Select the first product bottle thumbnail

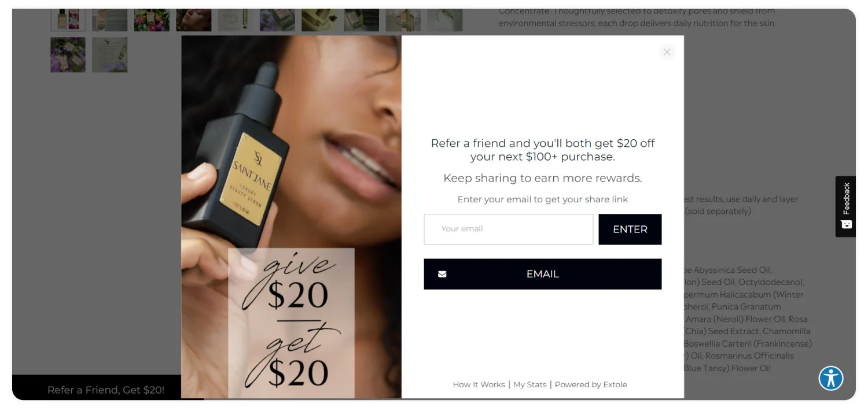click(x=68, y=20)
